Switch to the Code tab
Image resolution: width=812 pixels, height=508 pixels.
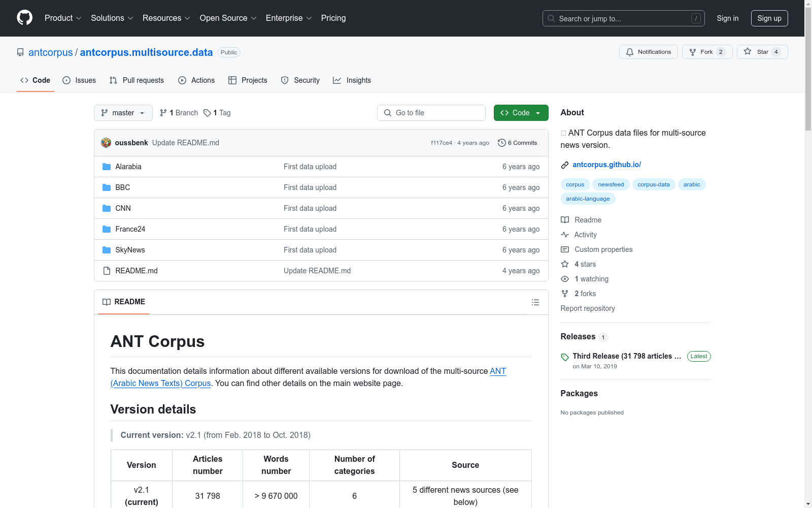pos(36,80)
